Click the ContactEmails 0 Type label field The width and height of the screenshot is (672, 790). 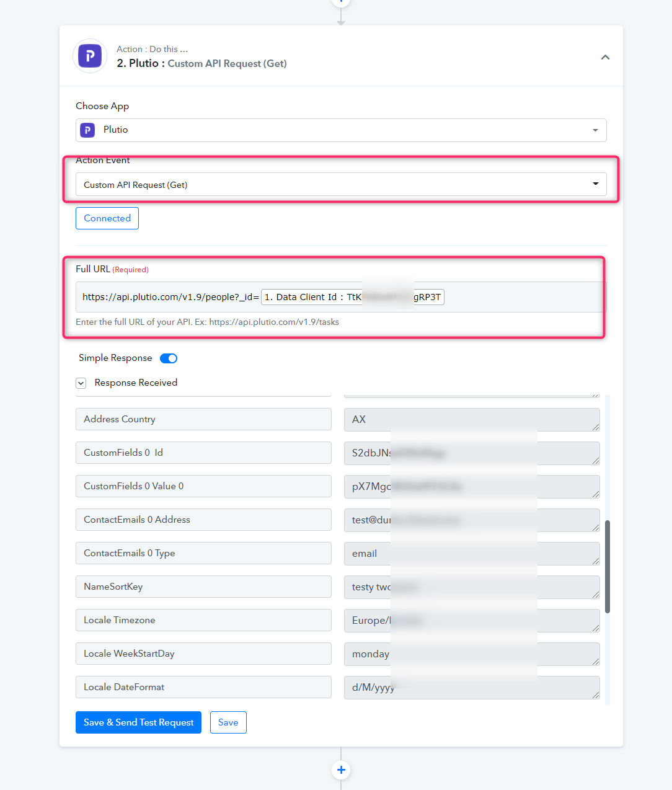click(203, 553)
